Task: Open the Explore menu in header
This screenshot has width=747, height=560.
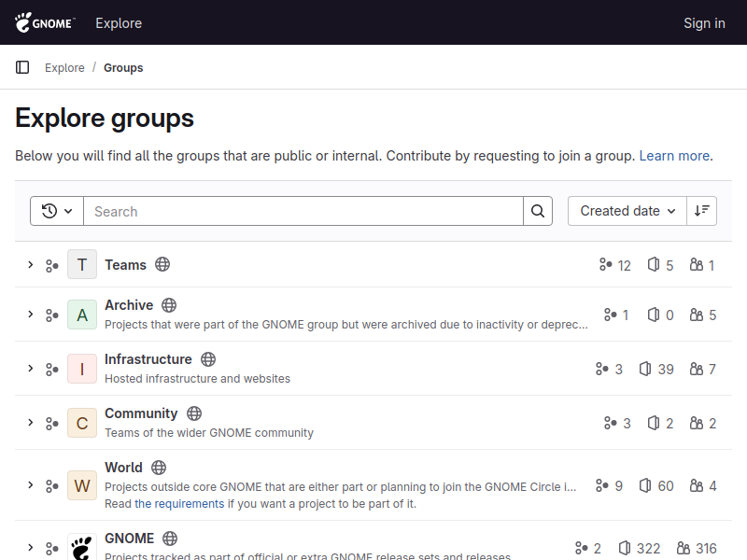Action: pyautogui.click(x=119, y=22)
